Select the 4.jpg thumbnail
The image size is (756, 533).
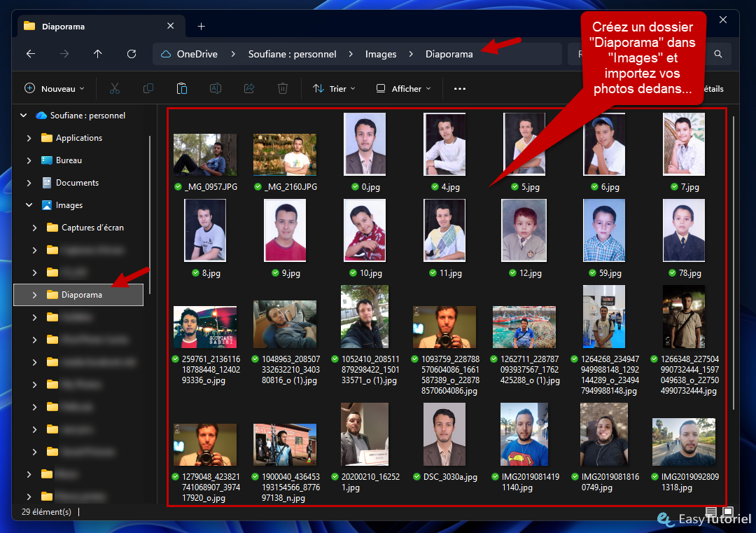(444, 144)
